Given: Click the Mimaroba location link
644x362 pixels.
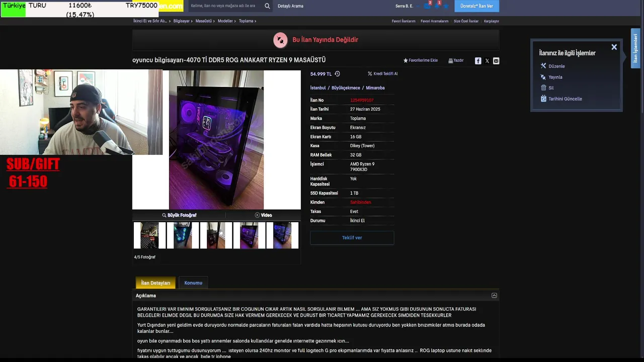Looking at the screenshot, I should (x=375, y=88).
